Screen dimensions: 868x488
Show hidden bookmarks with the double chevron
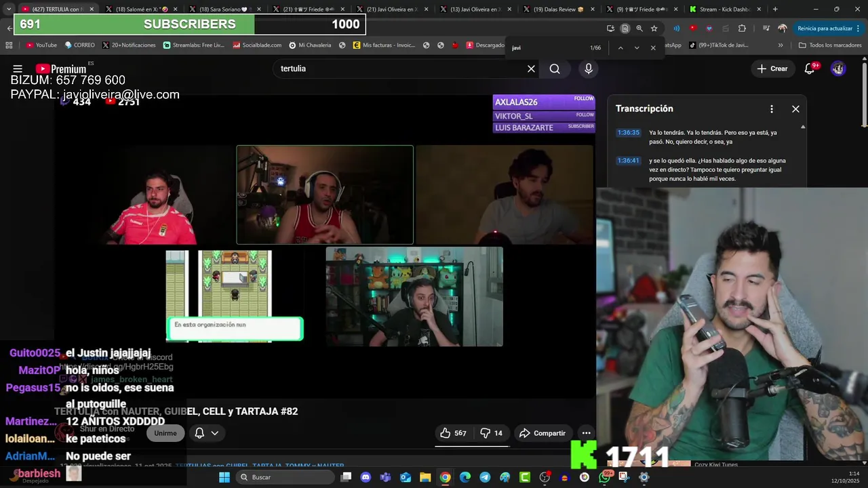tap(781, 45)
